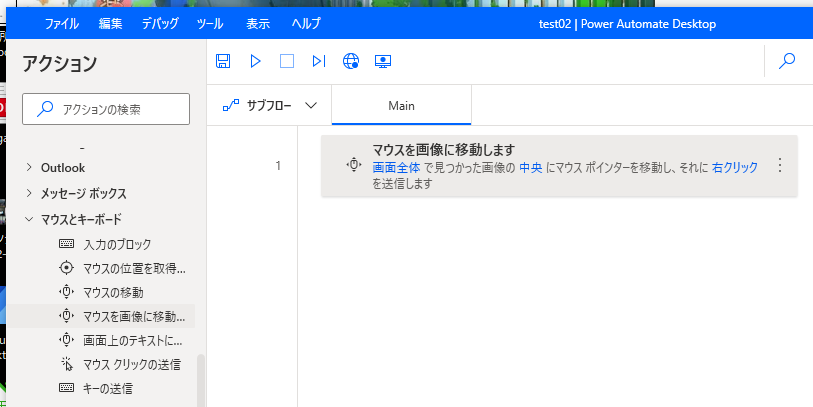Image resolution: width=813 pixels, height=407 pixels.
Task: Select the マウスの移動 action
Action: (x=113, y=292)
